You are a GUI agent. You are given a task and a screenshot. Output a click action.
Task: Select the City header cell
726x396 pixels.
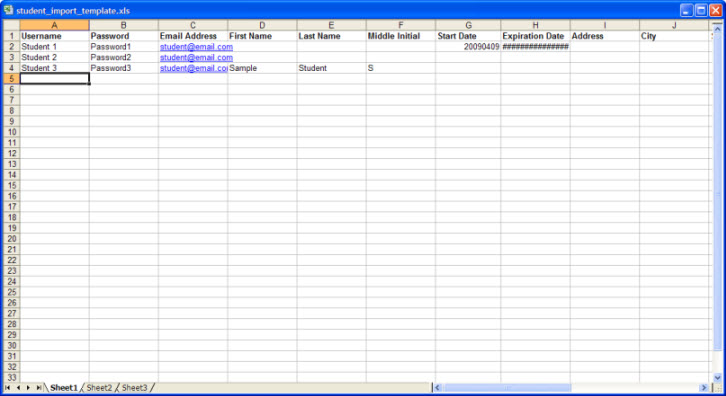click(x=674, y=36)
